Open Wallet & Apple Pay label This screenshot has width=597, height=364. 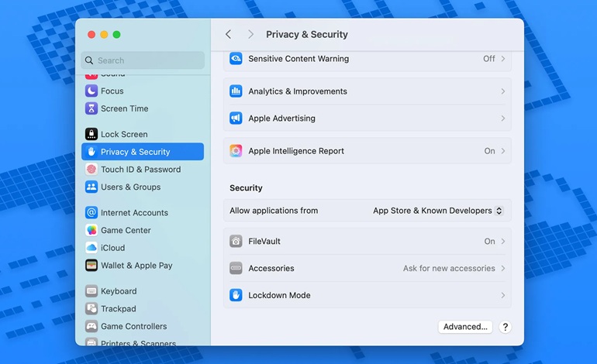136,265
